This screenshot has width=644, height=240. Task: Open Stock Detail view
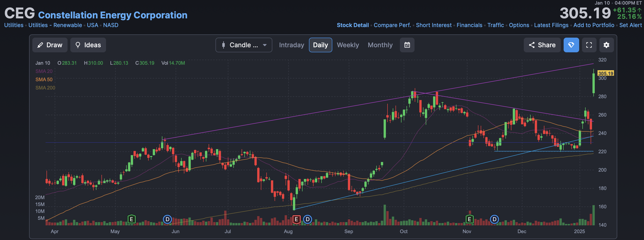click(x=352, y=25)
